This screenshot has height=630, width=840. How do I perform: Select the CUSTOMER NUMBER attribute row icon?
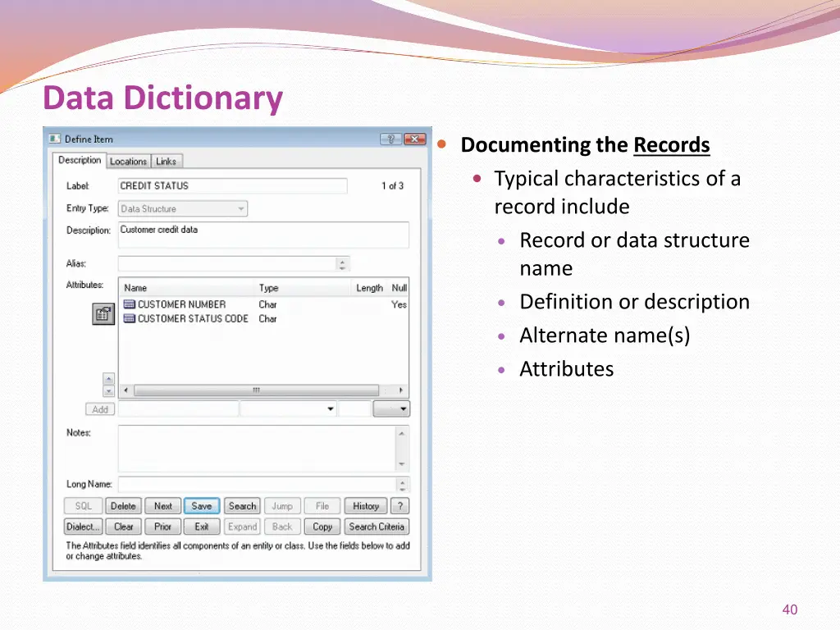[x=129, y=304]
